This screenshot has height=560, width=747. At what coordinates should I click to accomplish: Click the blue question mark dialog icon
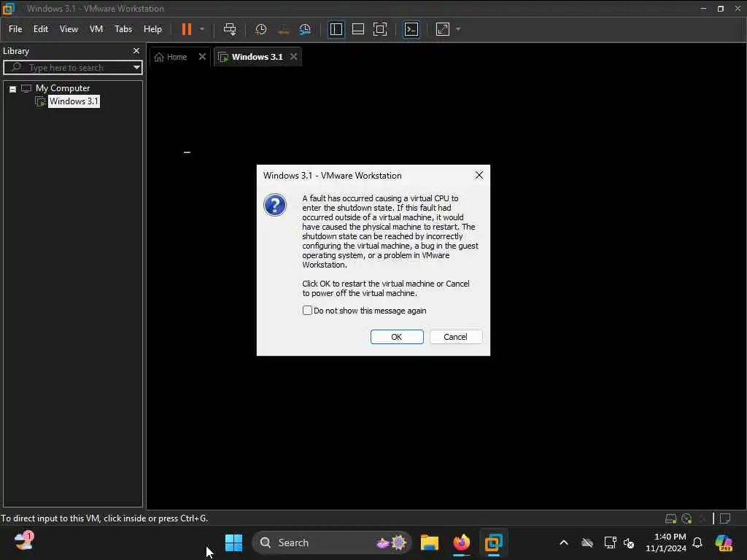coord(275,205)
